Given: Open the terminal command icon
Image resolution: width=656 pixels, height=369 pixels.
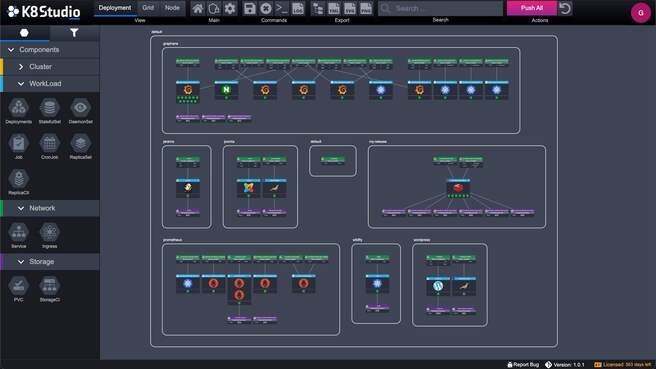Looking at the screenshot, I should coord(282,8).
